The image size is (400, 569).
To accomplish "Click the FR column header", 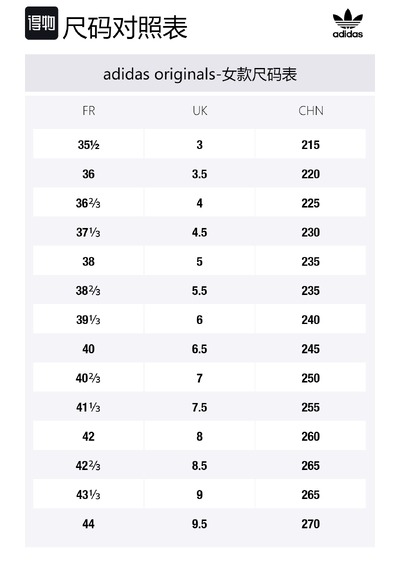I will pos(89,111).
